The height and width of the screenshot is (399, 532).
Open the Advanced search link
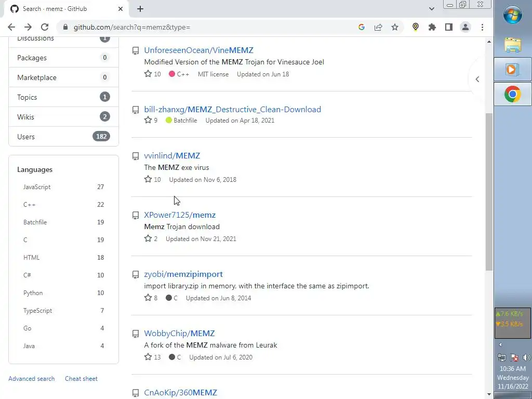(x=32, y=379)
